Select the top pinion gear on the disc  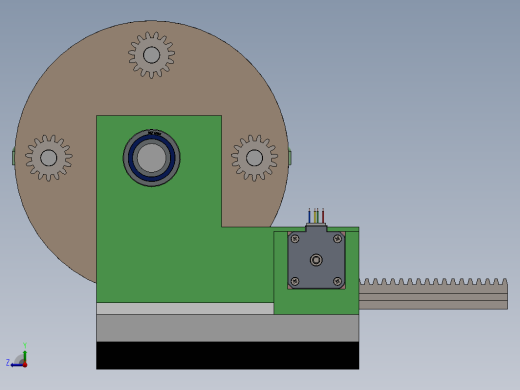pos(151,55)
